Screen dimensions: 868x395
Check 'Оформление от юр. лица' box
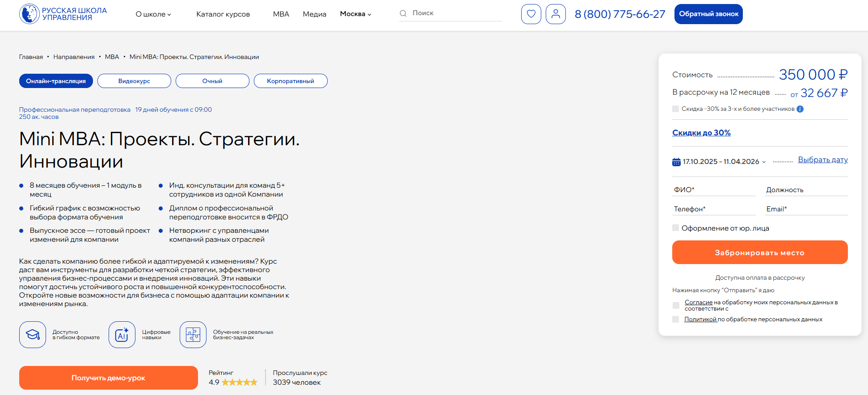(675, 228)
